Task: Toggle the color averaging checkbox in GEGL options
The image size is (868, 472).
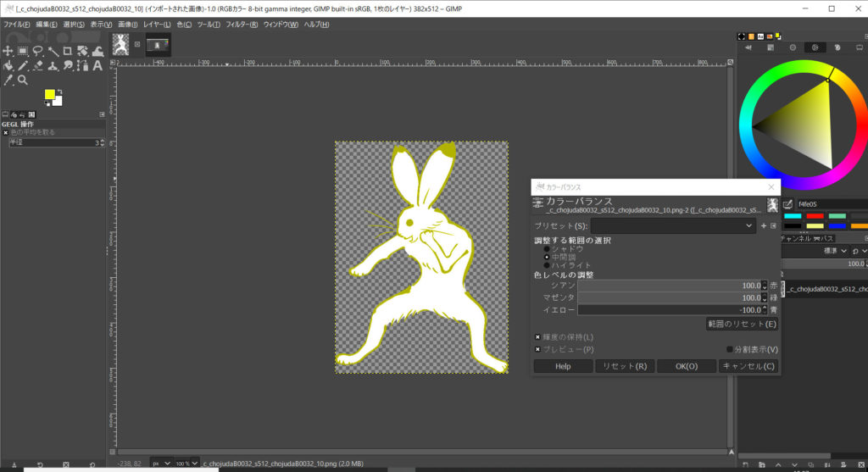Action: click(6, 133)
